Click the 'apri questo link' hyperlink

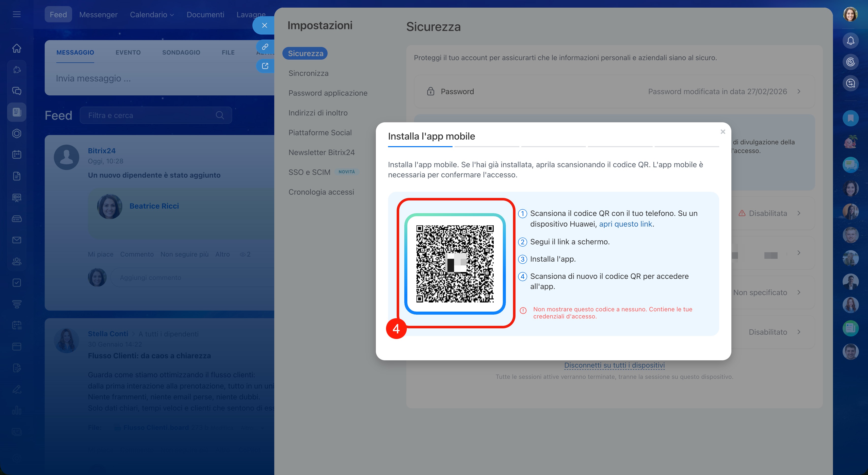[x=625, y=224]
